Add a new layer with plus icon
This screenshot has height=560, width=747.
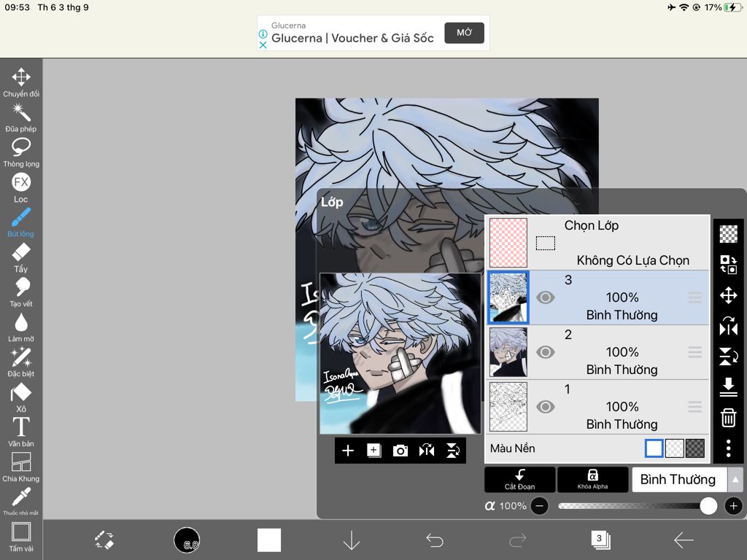[x=348, y=451]
